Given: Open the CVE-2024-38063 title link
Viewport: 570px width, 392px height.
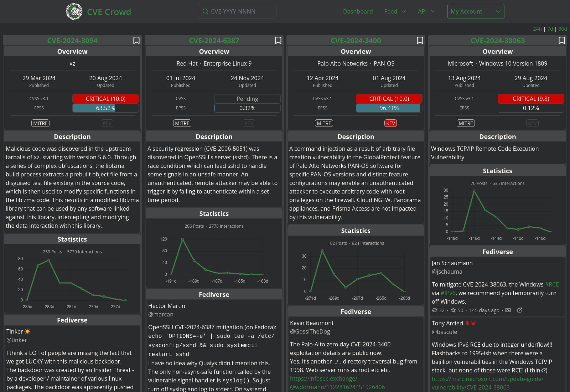Looking at the screenshot, I should pyautogui.click(x=498, y=41).
